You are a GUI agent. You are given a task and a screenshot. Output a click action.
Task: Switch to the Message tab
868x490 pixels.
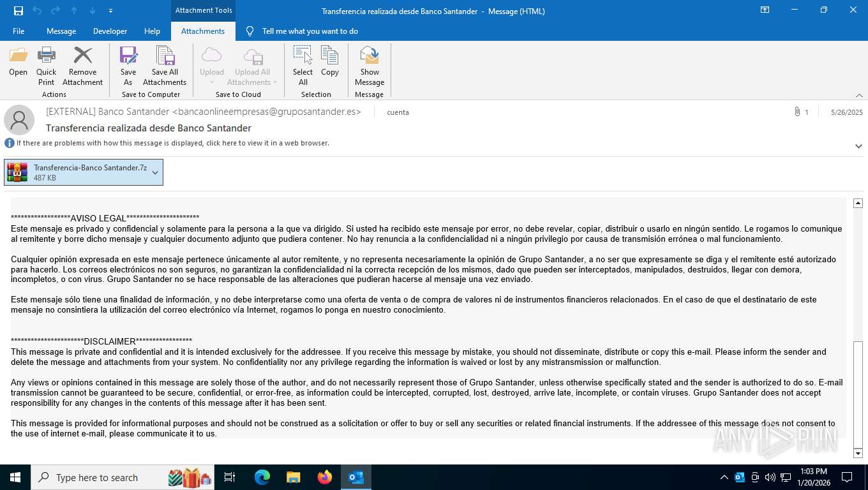coord(61,31)
